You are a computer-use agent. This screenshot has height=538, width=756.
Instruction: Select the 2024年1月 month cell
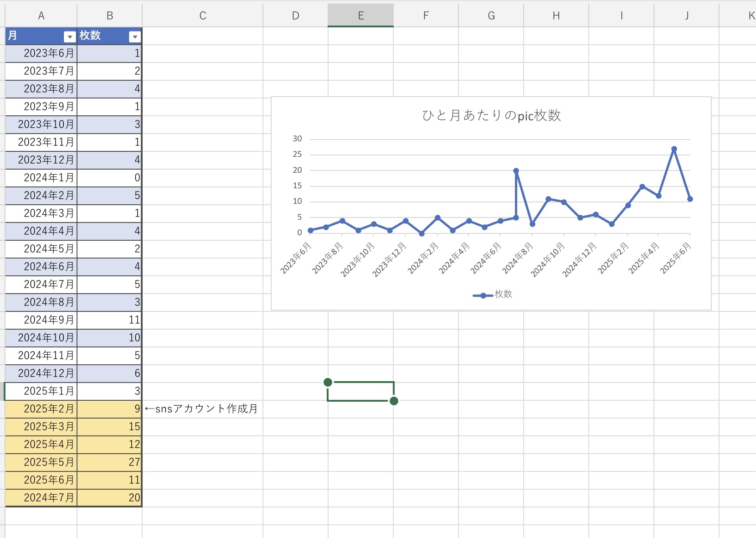[41, 178]
